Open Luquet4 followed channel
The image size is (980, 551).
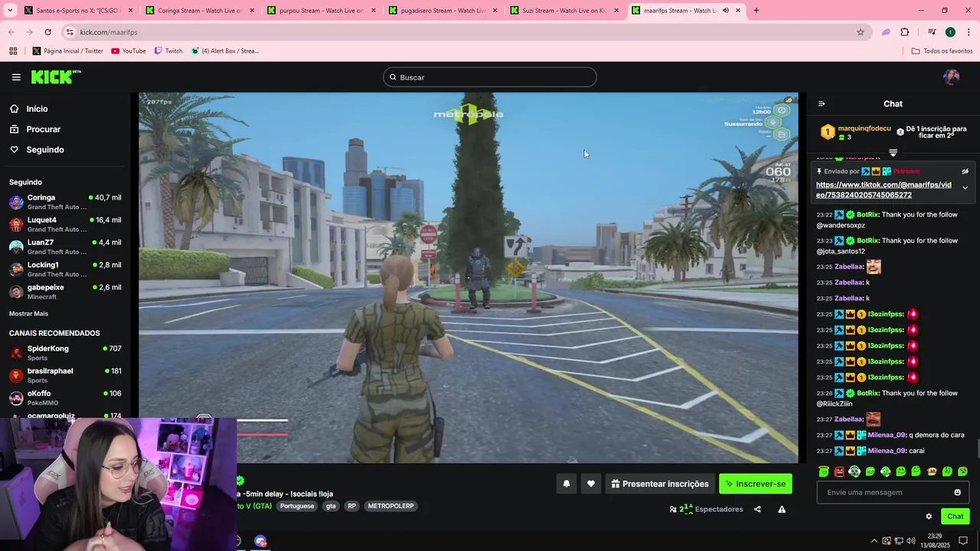click(65, 224)
